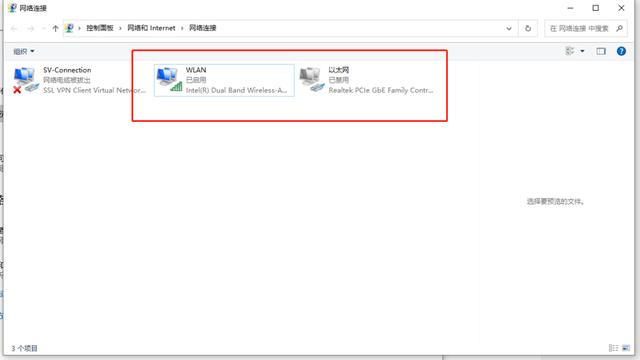Expand the view options dropdown arrow
Screen dimensions: 640x360
(582, 51)
